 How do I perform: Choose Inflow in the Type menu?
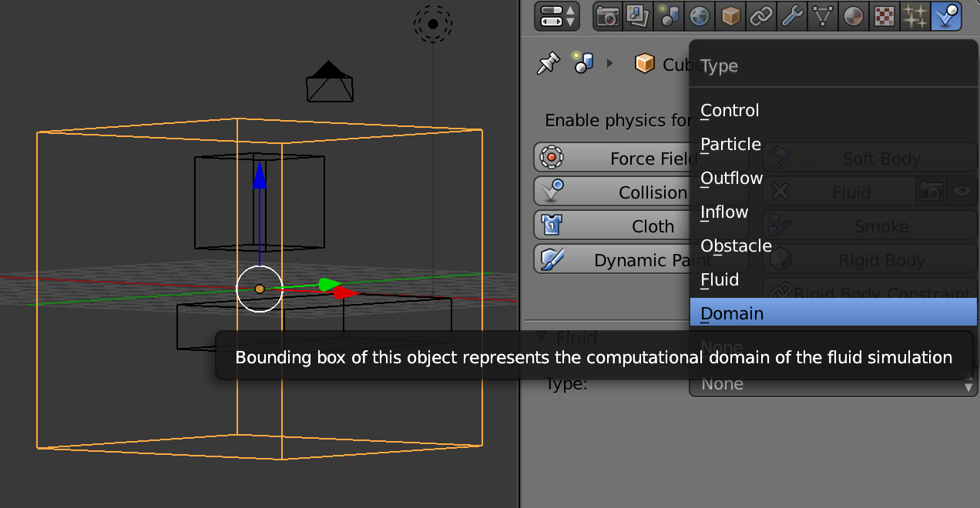(724, 212)
